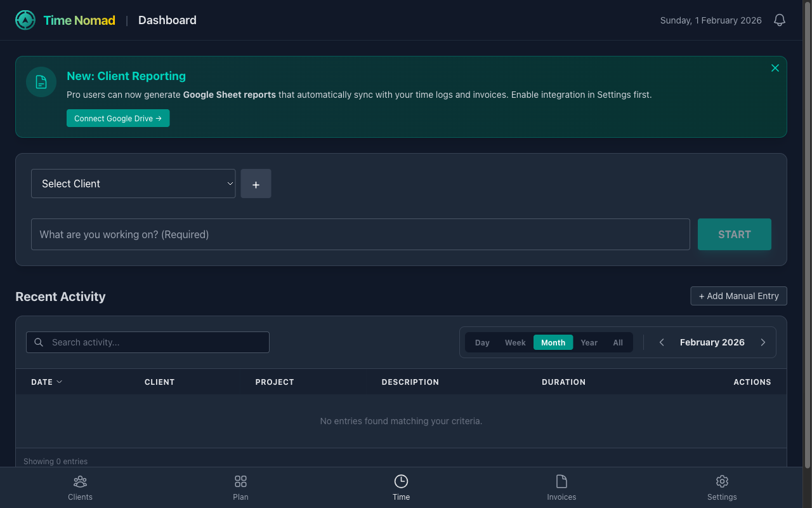
Task: Click the search magnifier in activity panel
Action: click(x=38, y=342)
